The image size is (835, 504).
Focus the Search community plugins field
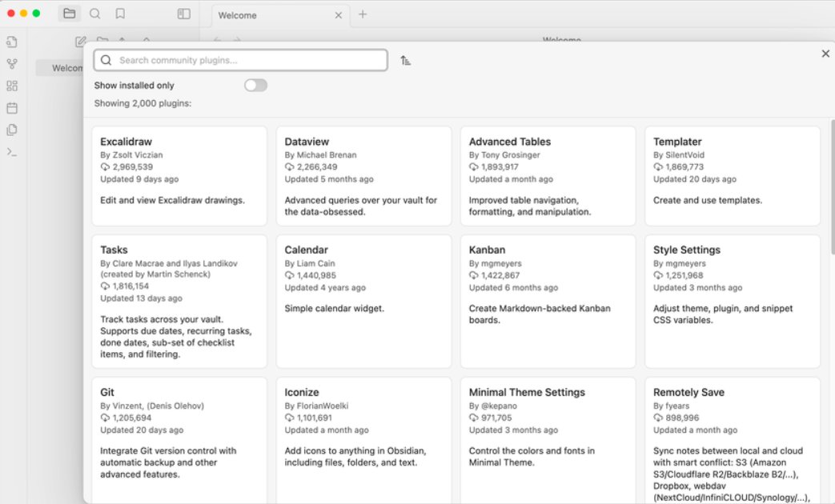(x=241, y=60)
